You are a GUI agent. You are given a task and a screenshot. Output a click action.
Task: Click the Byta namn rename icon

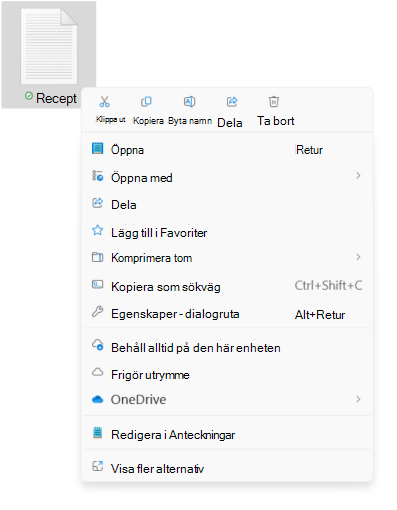189,101
